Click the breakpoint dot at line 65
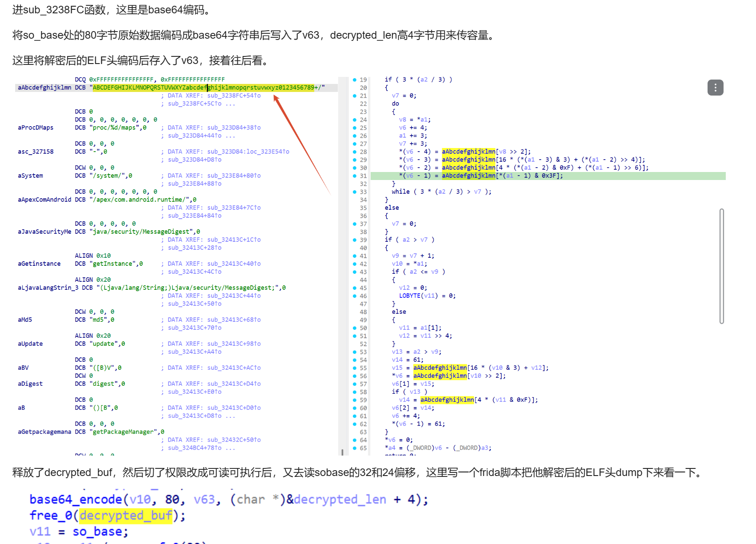Viewport: 756px width, 544px height. pos(355,448)
